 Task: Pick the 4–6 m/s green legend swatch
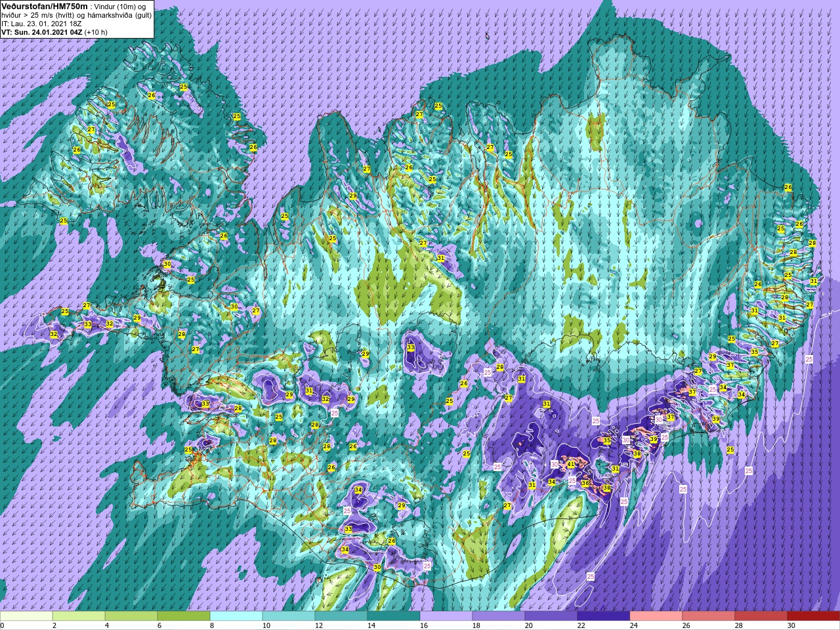131,616
